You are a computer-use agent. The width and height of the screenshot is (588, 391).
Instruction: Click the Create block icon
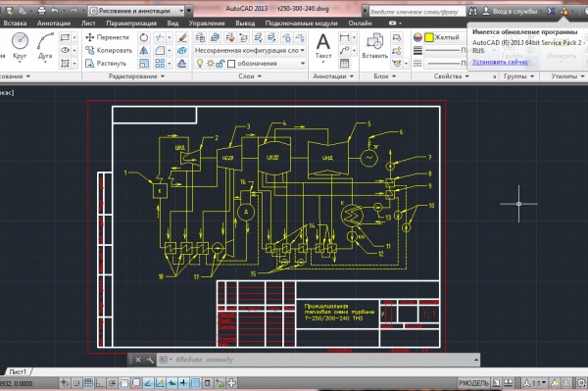pos(397,37)
